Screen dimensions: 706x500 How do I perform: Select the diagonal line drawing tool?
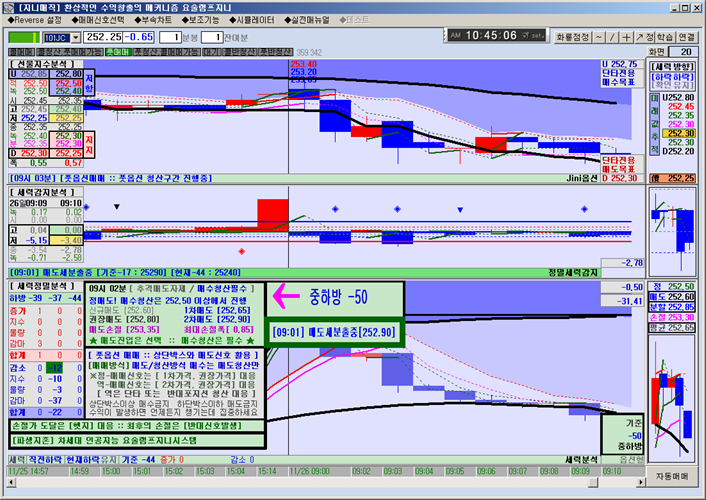click(612, 37)
